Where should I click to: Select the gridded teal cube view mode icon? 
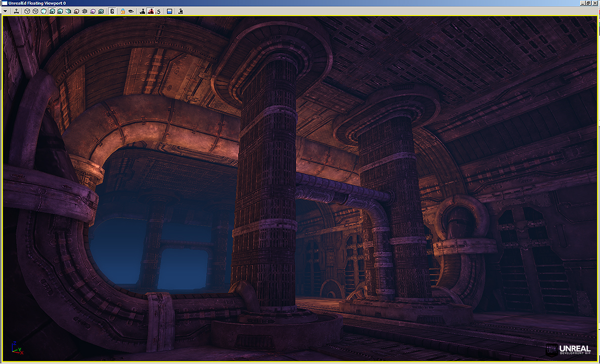point(101,12)
